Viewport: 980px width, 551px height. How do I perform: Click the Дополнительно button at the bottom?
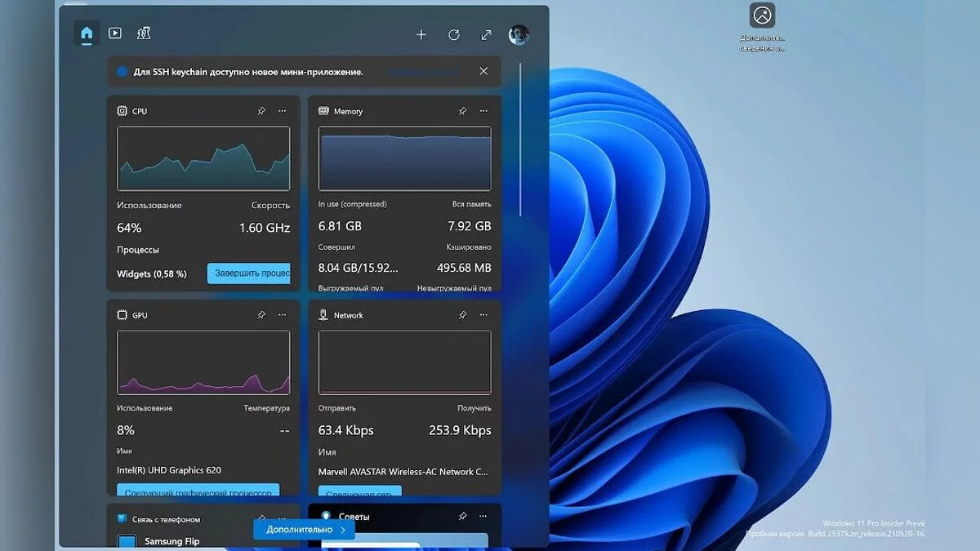click(304, 530)
